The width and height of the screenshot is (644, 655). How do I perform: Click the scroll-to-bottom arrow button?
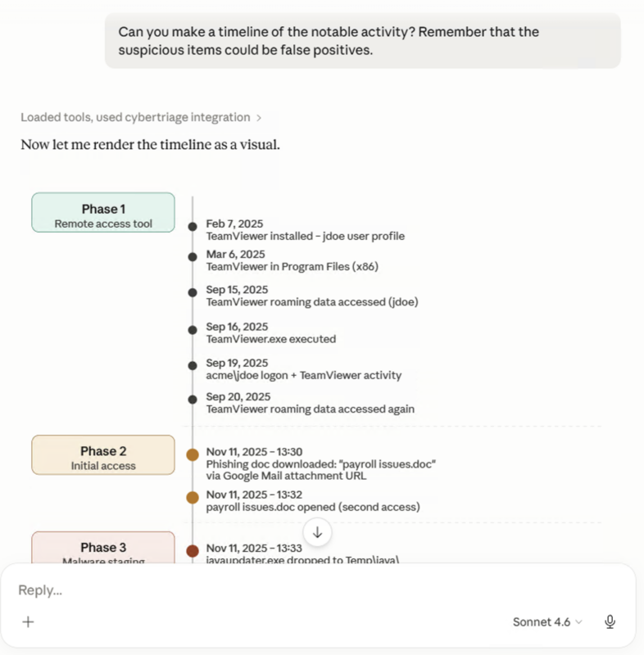click(318, 531)
